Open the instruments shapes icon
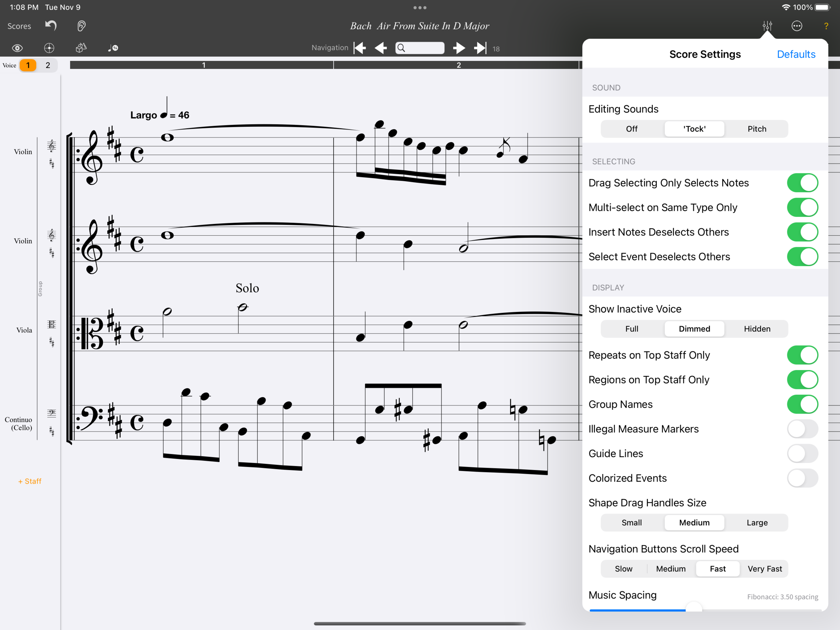 click(x=81, y=48)
